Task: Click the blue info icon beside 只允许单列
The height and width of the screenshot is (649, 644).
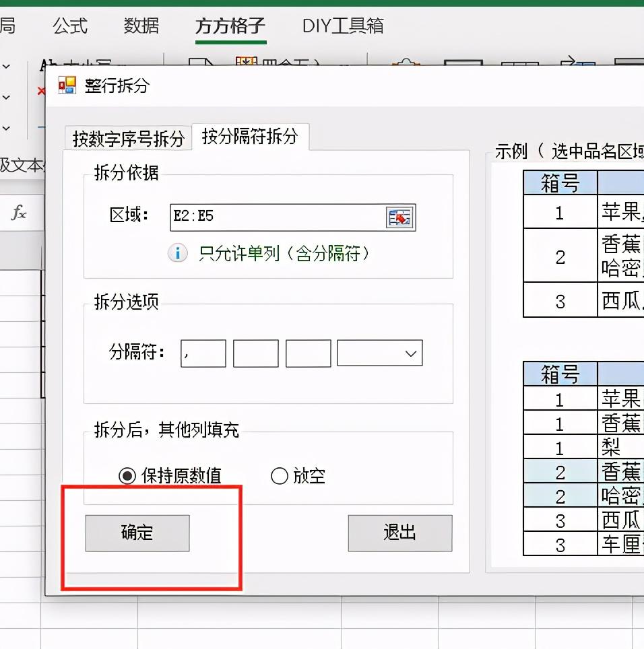Action: 178,253
